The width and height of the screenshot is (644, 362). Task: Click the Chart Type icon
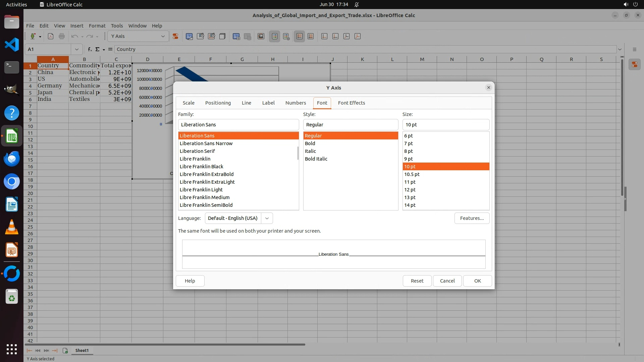pos(189,36)
